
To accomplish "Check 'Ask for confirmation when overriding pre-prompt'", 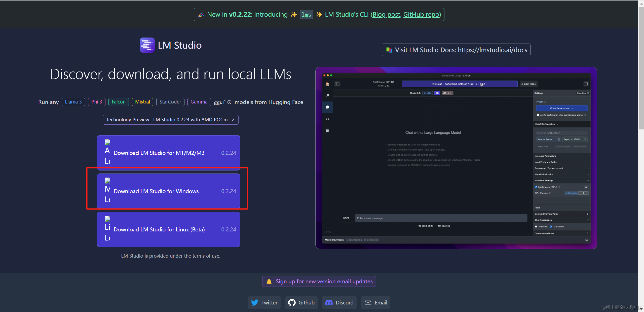I will [538, 115].
